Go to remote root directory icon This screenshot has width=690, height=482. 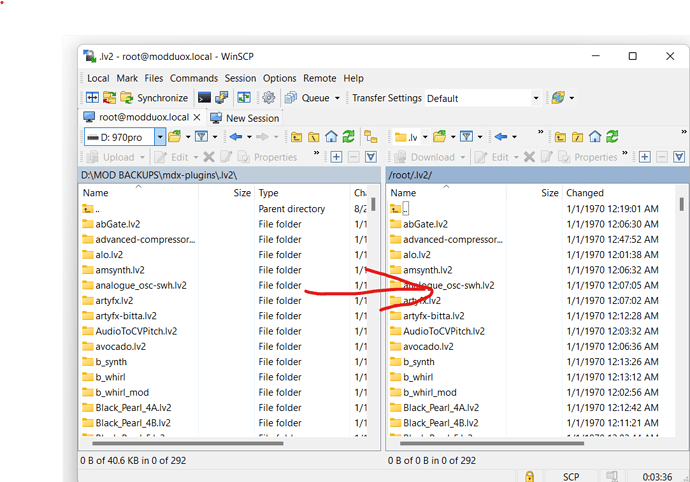point(577,137)
